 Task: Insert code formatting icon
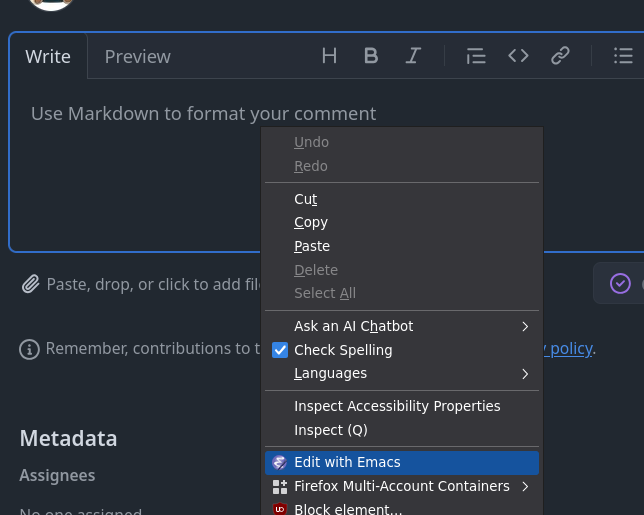point(518,56)
